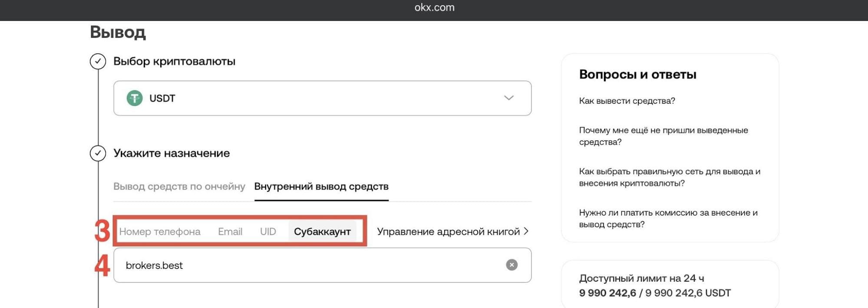Choose the Номер телефона recipient option

coord(160,232)
